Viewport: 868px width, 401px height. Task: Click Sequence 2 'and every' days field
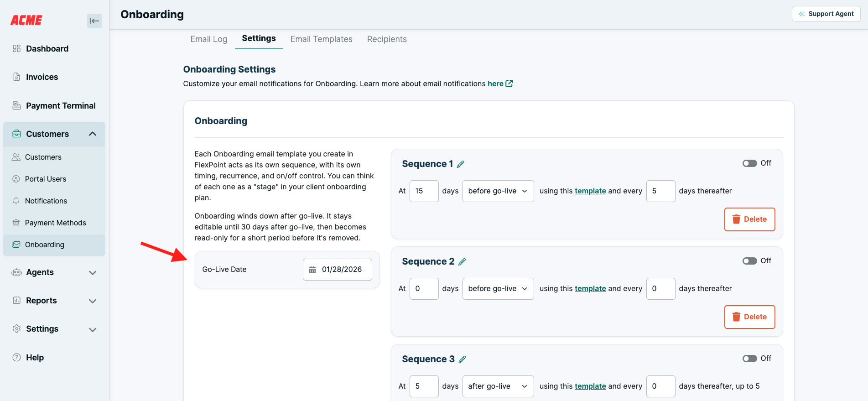coord(660,289)
